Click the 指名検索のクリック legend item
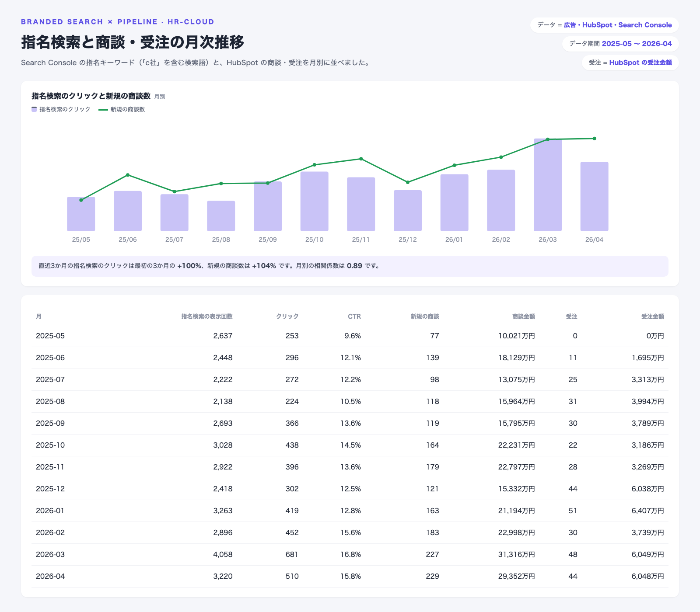Screen dimensions: 700x612 pos(61,109)
